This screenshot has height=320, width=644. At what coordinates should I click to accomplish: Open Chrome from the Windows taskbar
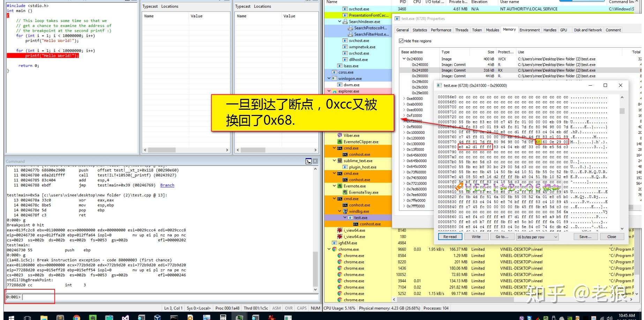(x=76, y=317)
